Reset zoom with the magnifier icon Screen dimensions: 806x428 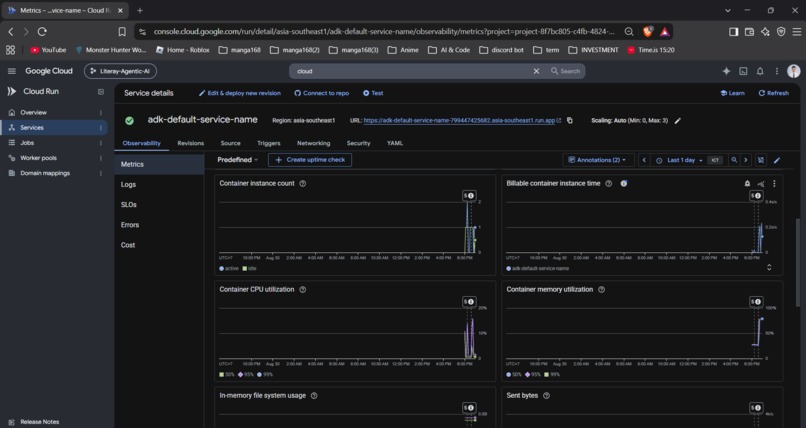click(x=734, y=160)
